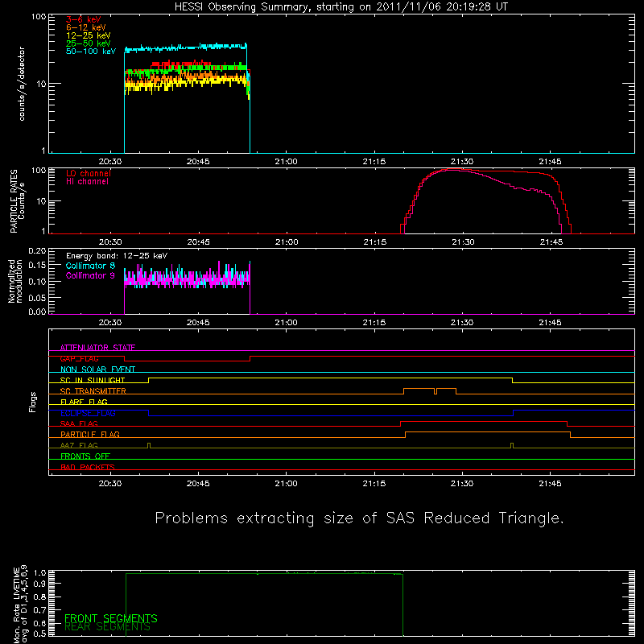Select the '25-50 keV' legend label

[x=88, y=43]
